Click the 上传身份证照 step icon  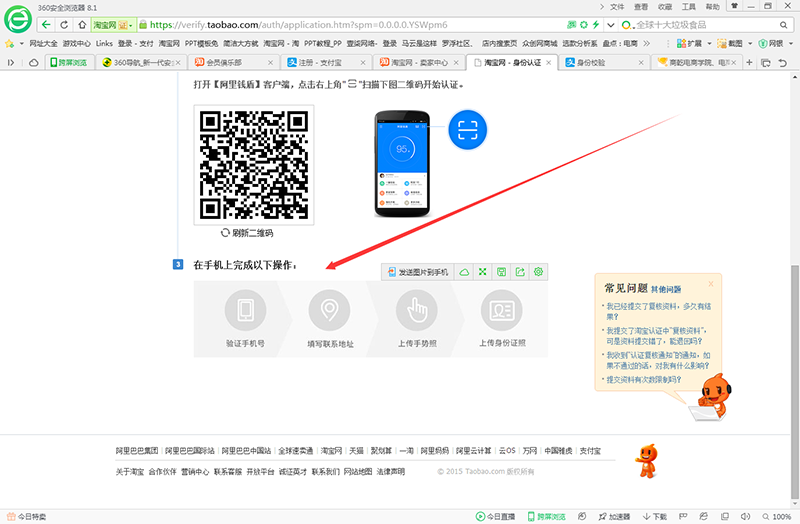pyautogui.click(x=502, y=310)
